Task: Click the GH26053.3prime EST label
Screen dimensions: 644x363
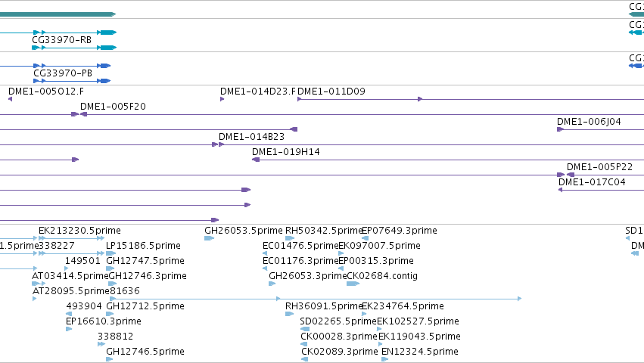Action: point(308,276)
